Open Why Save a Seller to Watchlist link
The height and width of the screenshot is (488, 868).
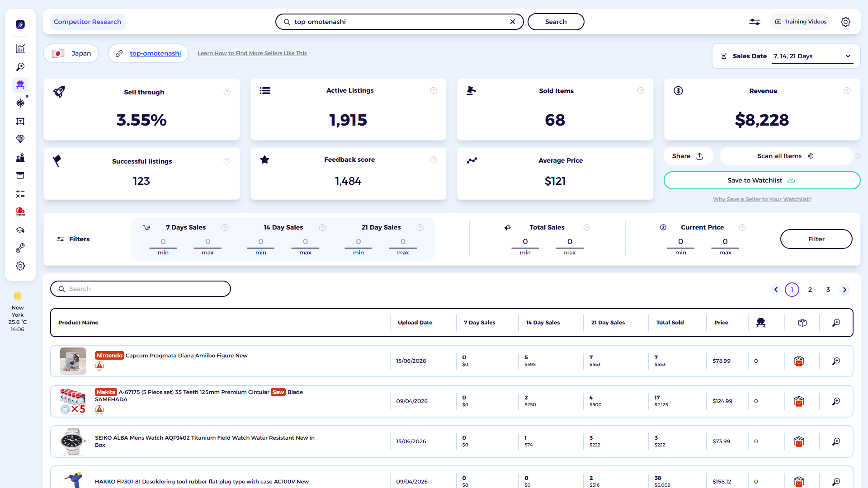click(762, 199)
